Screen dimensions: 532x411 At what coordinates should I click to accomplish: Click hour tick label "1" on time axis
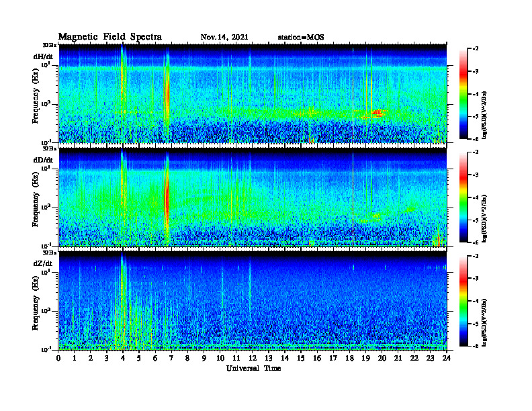point(75,358)
